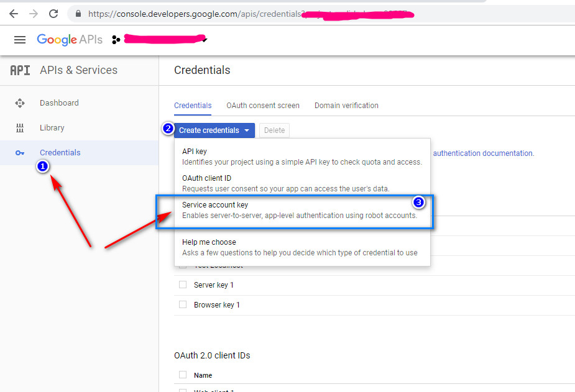This screenshot has height=392, width=575.
Task: Tick the Server key 1 checkbox
Action: [x=183, y=285]
